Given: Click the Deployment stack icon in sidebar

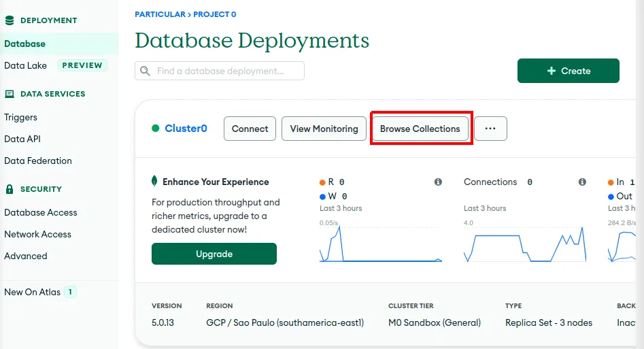Looking at the screenshot, I should tap(10, 20).
